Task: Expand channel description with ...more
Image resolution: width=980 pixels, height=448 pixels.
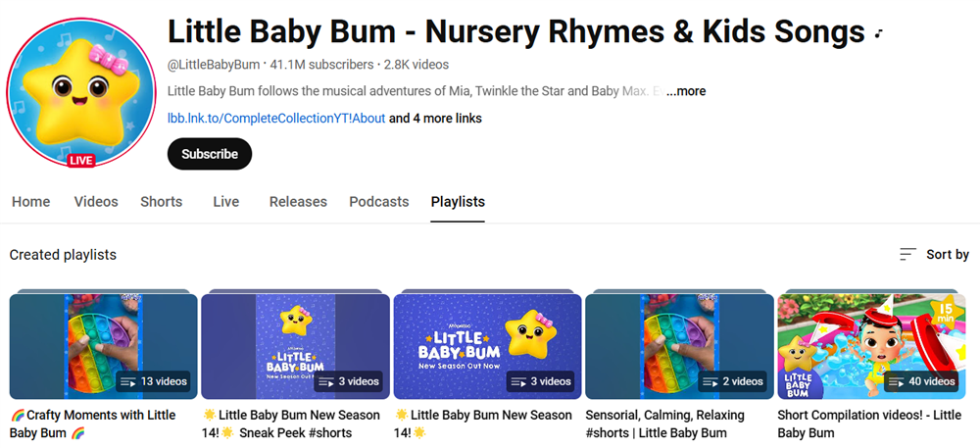Action: pyautogui.click(x=686, y=91)
